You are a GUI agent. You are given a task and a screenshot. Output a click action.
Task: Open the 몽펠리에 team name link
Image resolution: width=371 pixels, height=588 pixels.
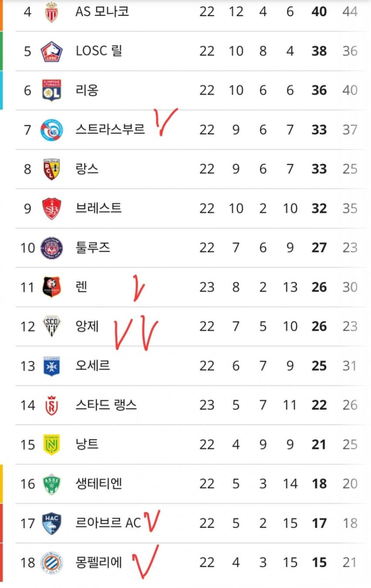click(99, 562)
